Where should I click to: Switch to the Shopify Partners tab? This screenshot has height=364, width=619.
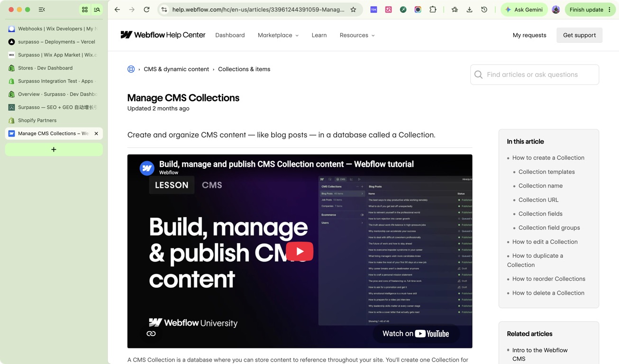click(54, 120)
